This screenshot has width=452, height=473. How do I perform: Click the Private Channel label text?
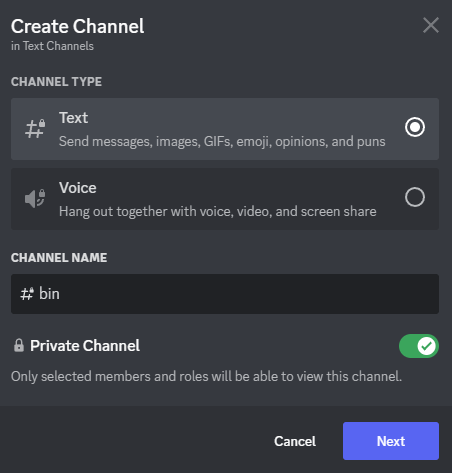[85, 346]
